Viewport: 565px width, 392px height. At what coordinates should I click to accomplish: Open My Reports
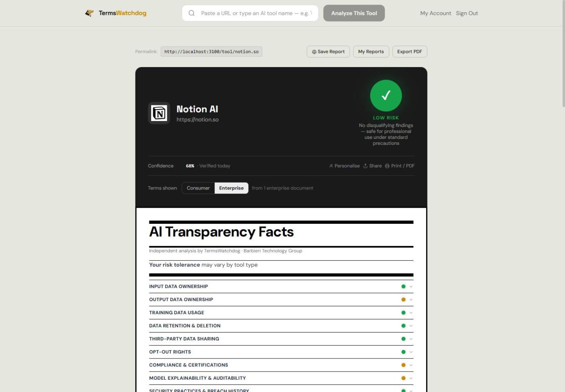pos(371,52)
